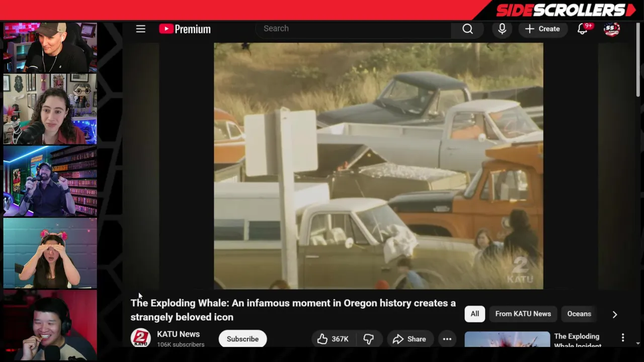This screenshot has height=362, width=644.
Task: Click the video title text
Action: (x=293, y=310)
